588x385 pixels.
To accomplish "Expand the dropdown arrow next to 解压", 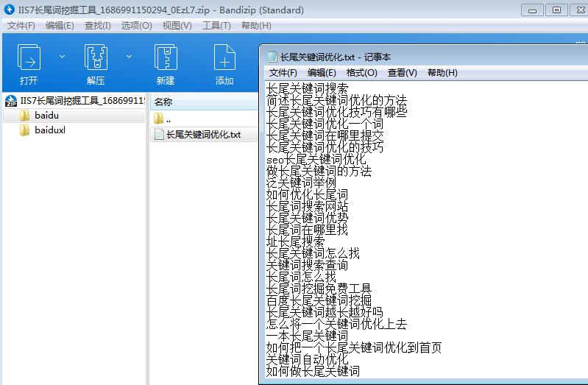I will click(x=129, y=57).
